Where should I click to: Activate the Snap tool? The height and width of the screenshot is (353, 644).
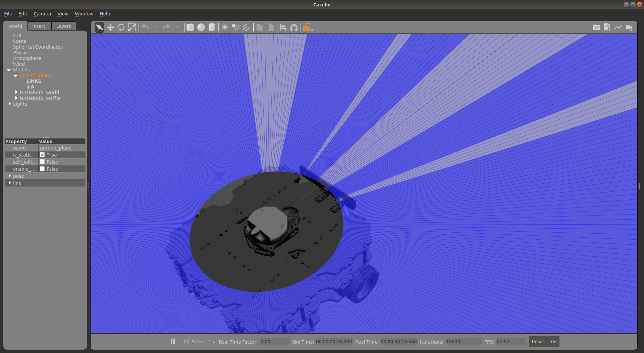coord(294,27)
